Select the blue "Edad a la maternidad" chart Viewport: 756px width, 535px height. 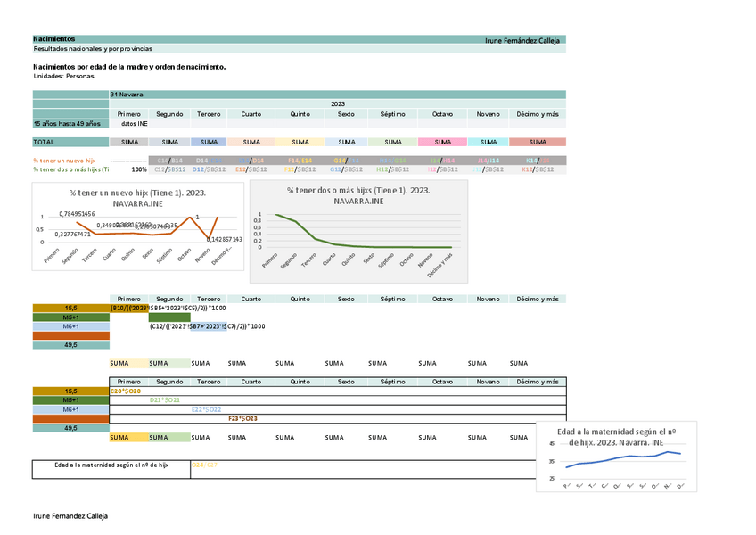(617, 457)
